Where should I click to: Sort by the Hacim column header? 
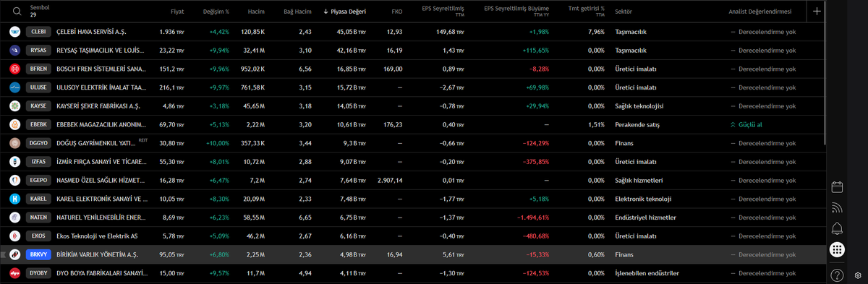click(x=256, y=12)
